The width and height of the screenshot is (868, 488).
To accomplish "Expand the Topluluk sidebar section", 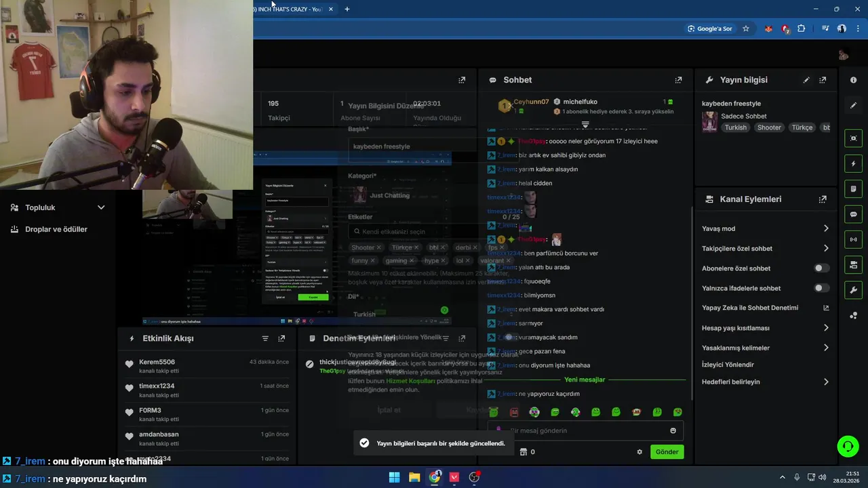I will 101,207.
